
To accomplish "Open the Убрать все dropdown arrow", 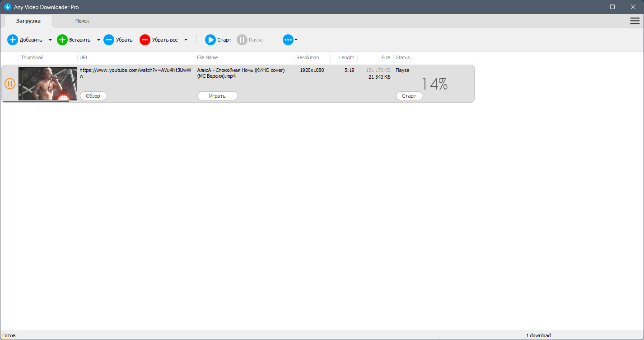I will click(186, 40).
